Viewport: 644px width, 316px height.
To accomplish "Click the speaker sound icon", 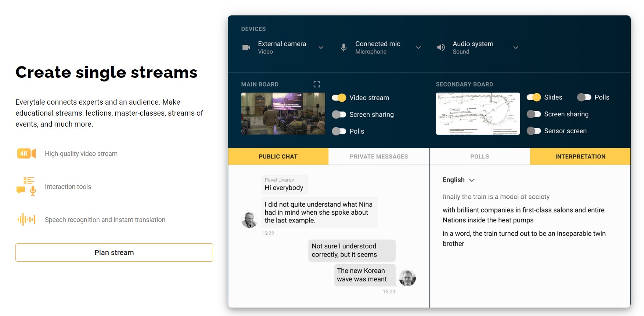I will [x=441, y=47].
